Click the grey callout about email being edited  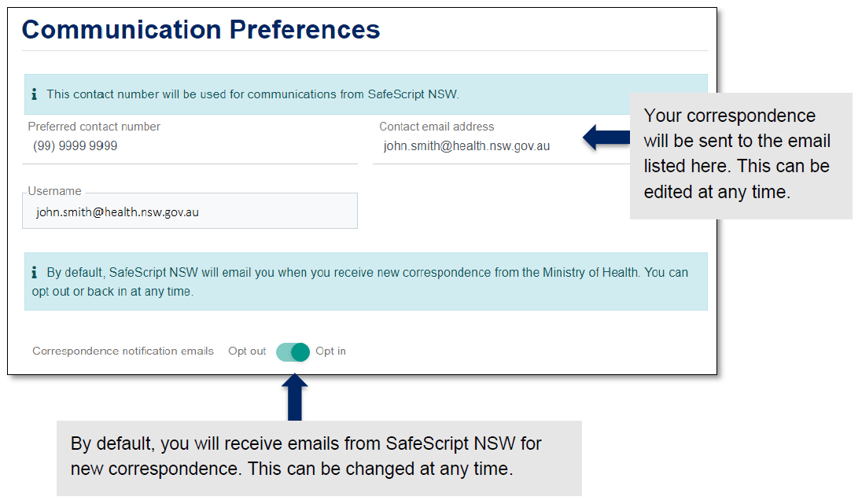click(740, 154)
